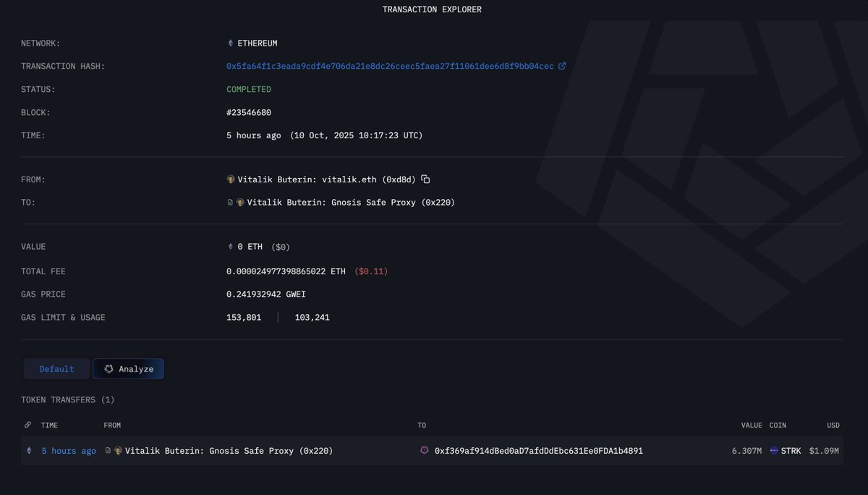Click gas usage value 103,241
Viewport: 868px width, 495px height.
(312, 318)
